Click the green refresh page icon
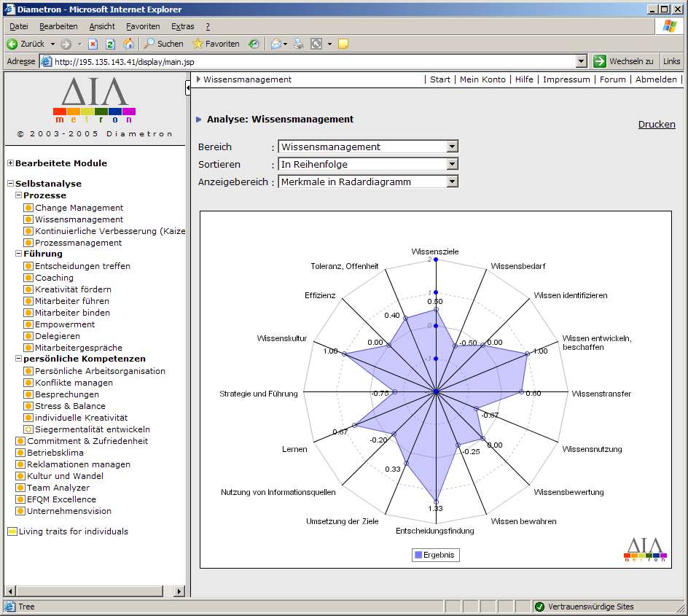Image resolution: width=688 pixels, height=616 pixels. click(x=111, y=44)
